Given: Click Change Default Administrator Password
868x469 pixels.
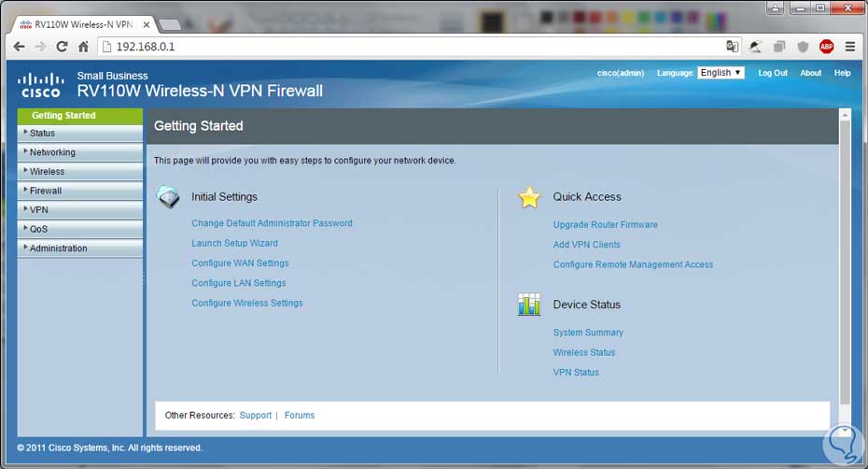Looking at the screenshot, I should 272,223.
